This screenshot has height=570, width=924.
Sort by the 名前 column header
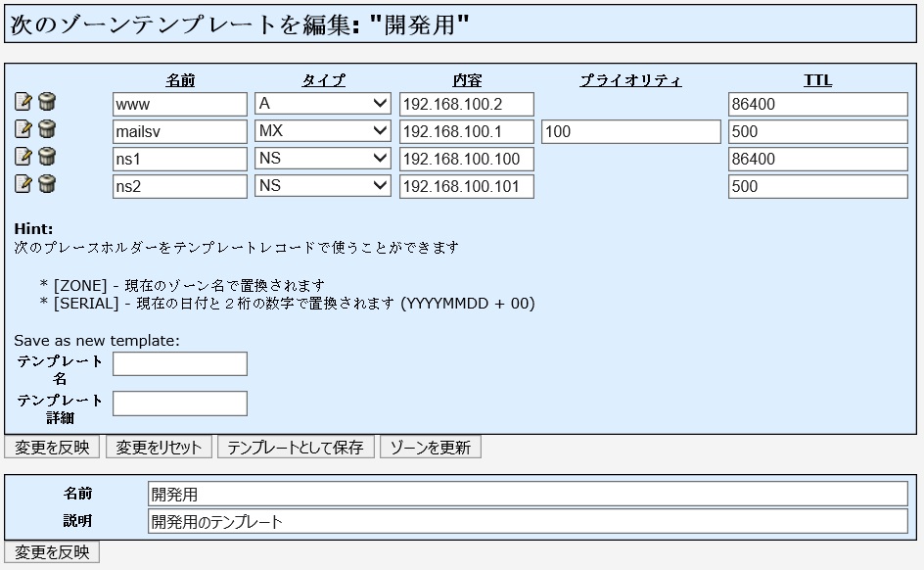[x=179, y=80]
